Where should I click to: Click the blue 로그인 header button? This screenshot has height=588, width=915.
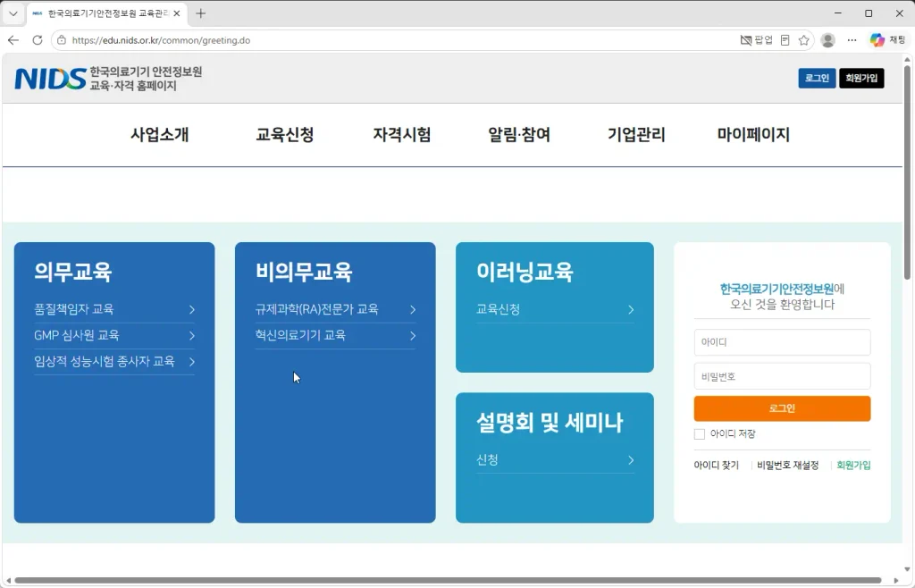pos(817,78)
